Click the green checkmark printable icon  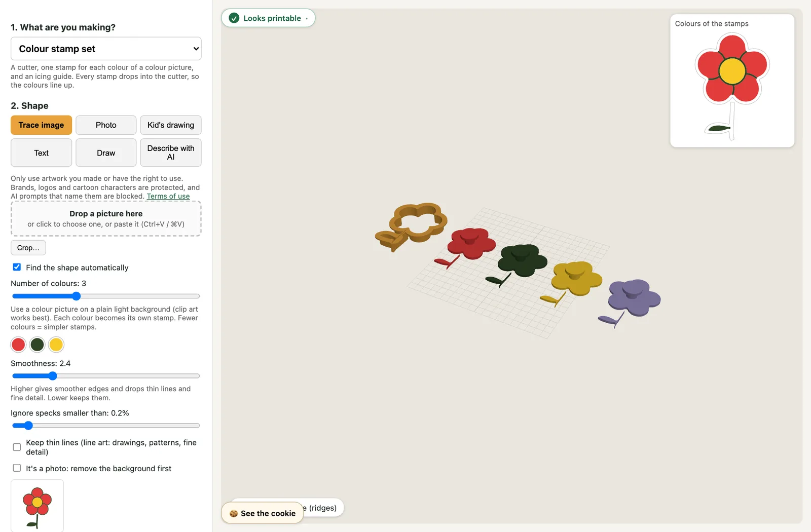(234, 18)
